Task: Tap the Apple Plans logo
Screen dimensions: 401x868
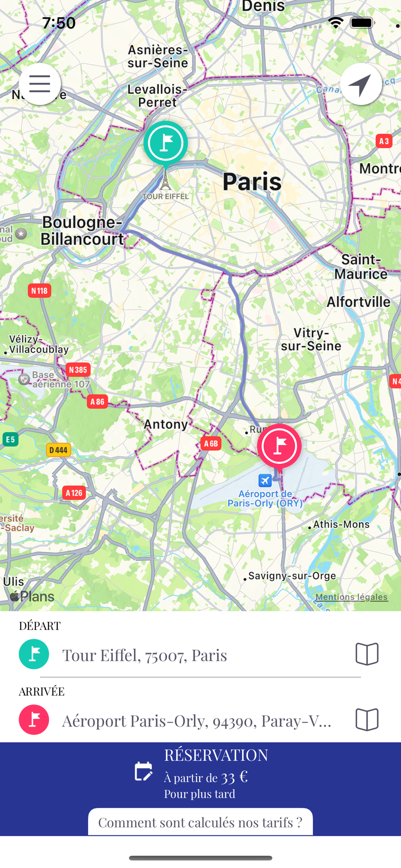Action: [33, 596]
